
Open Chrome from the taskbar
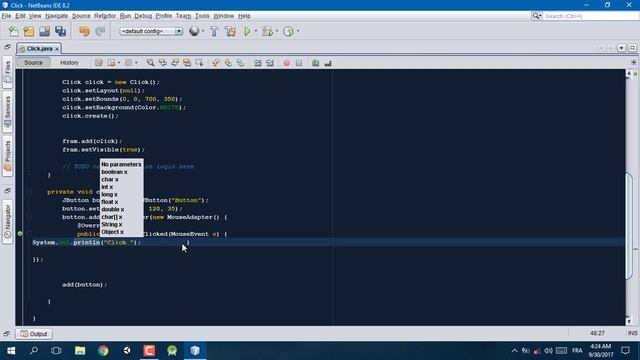[103, 351]
